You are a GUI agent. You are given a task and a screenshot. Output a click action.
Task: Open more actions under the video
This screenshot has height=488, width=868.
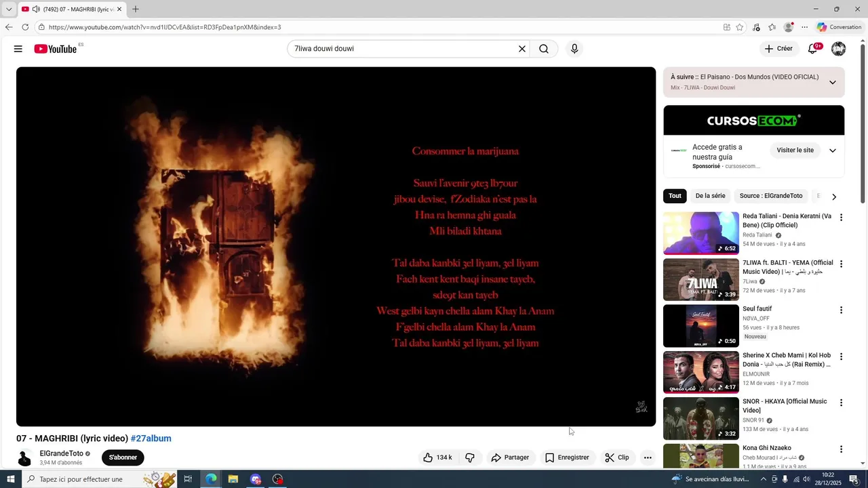648,457
